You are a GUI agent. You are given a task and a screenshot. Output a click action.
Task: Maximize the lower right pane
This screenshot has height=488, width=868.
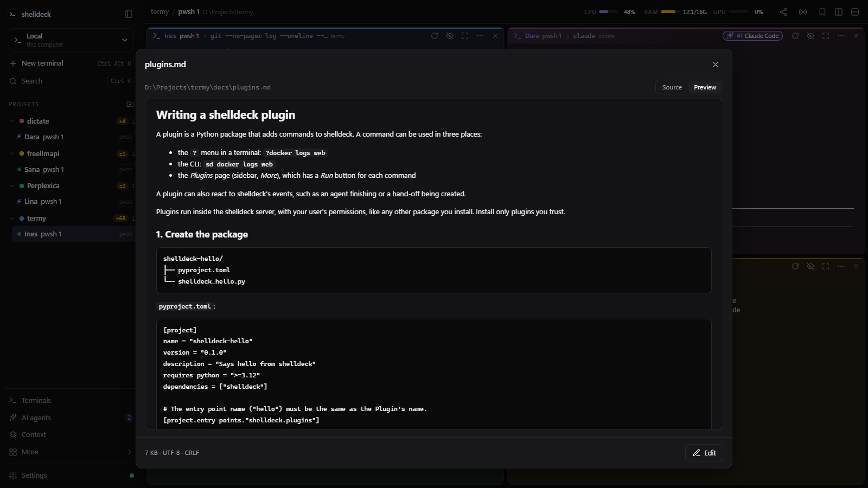826,266
